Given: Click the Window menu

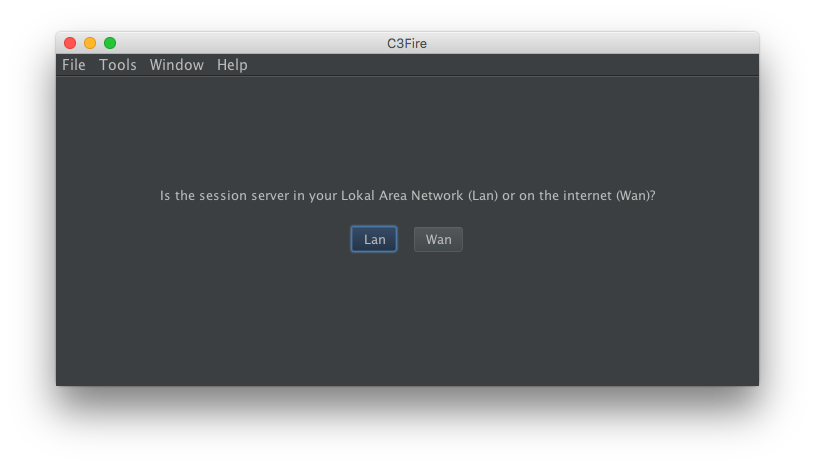Looking at the screenshot, I should pos(176,65).
